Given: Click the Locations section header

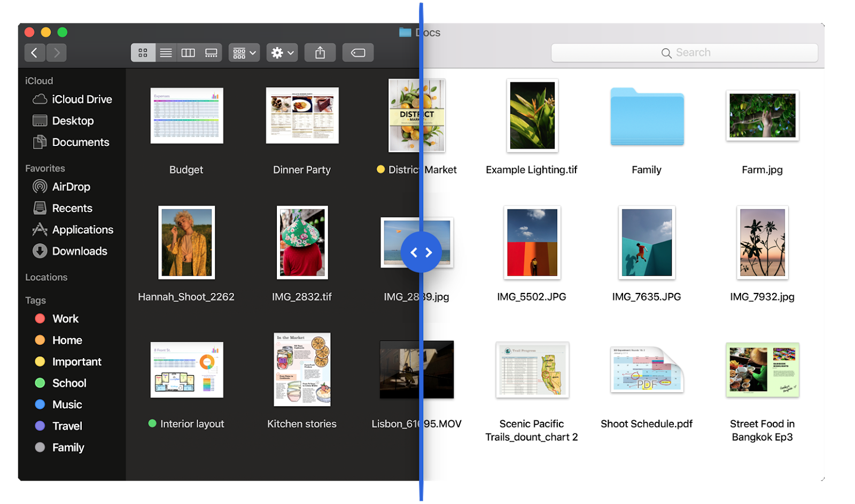Looking at the screenshot, I should pyautogui.click(x=46, y=277).
